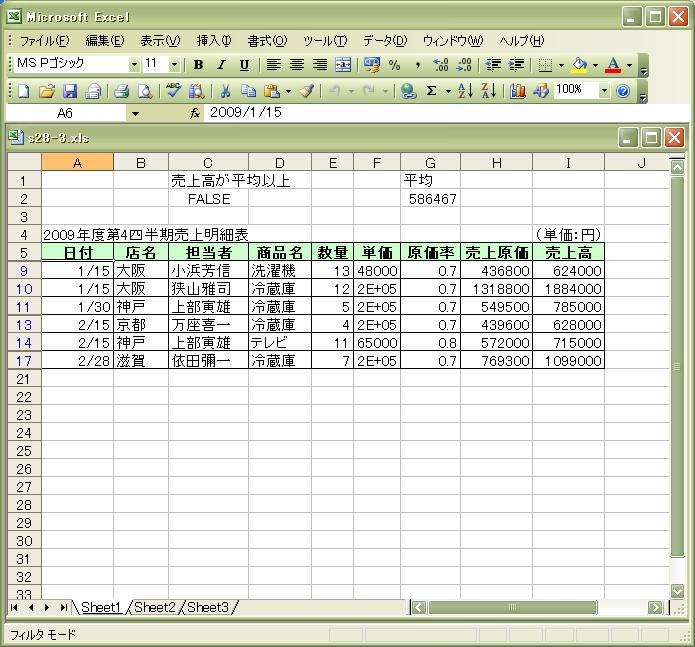
Task: Decrease indent
Action: click(x=493, y=65)
